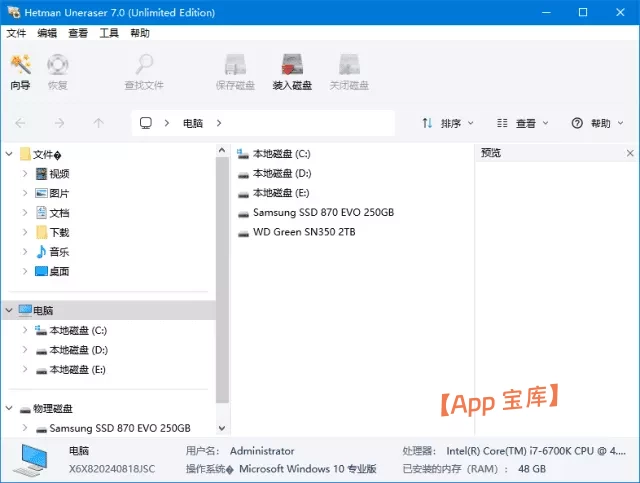This screenshot has width=640, height=483.
Task: Click the 保存磁盘 save disk icon
Action: [235, 72]
